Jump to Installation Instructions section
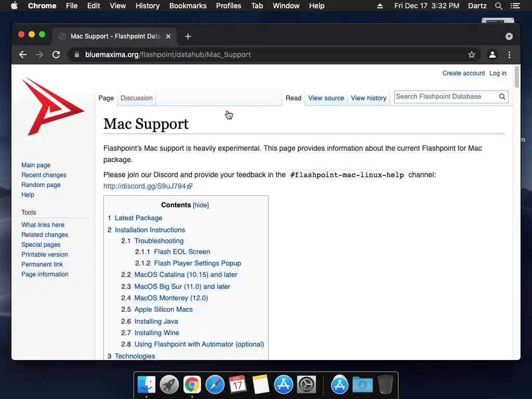 pos(150,230)
